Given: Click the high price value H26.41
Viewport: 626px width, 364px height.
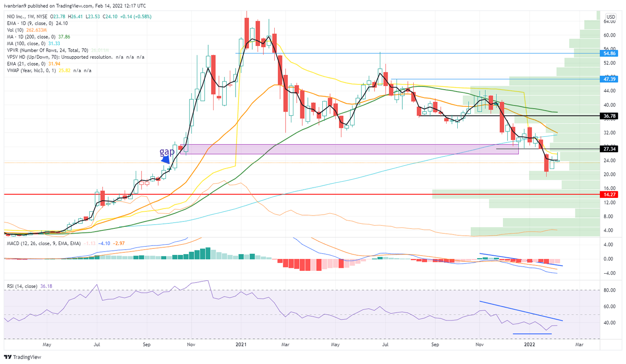Looking at the screenshot, I should pyautogui.click(x=75, y=17).
